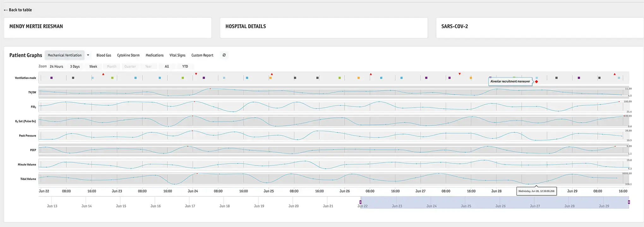
Task: Click the Peak Pressure row label
Action: [x=27, y=136]
